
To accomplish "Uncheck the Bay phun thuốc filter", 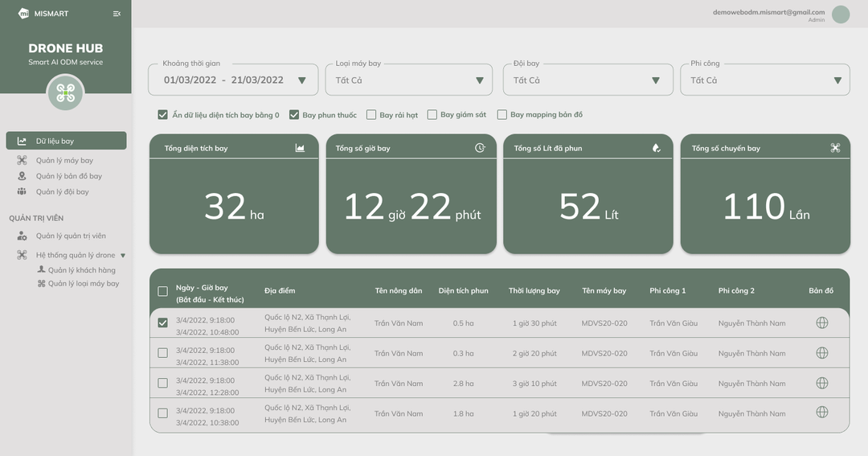I will tap(294, 115).
